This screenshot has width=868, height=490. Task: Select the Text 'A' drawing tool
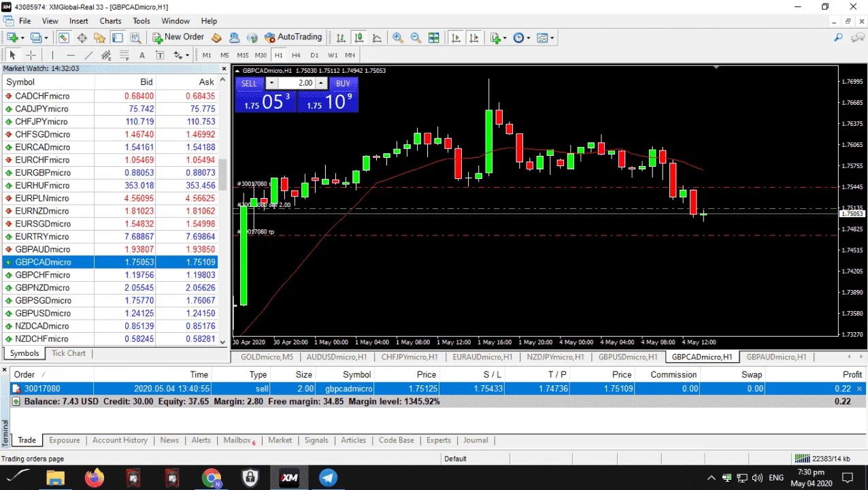[x=141, y=55]
